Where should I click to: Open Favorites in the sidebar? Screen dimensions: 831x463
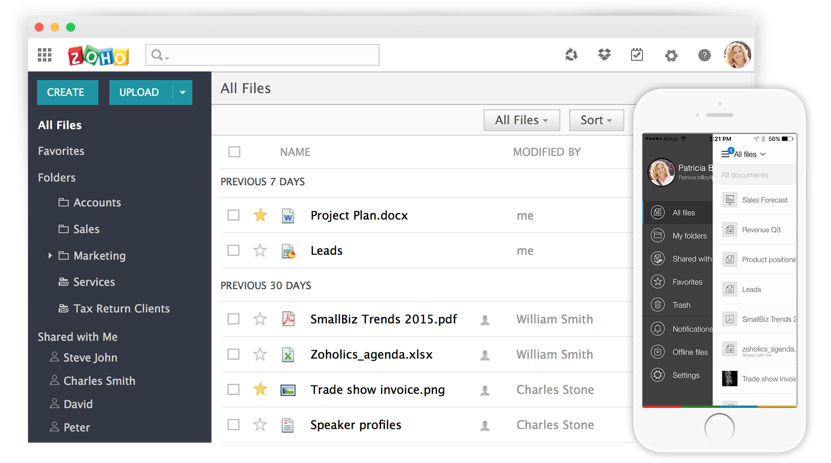point(61,151)
